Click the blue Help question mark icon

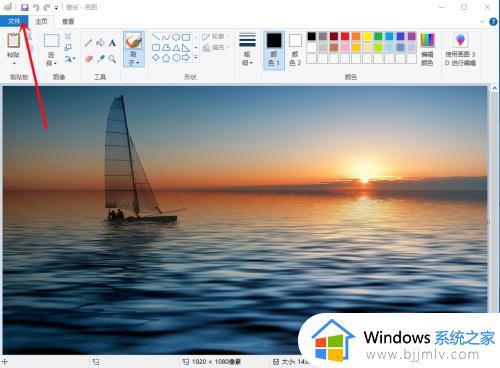[x=493, y=22]
